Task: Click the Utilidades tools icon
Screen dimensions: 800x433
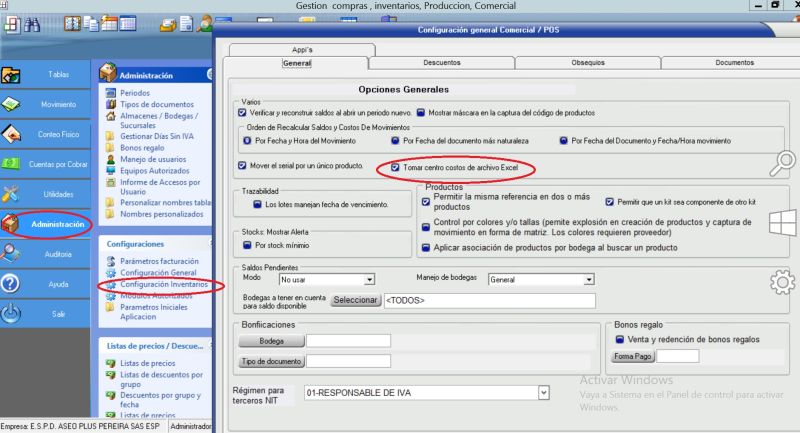Action: pyautogui.click(x=12, y=194)
